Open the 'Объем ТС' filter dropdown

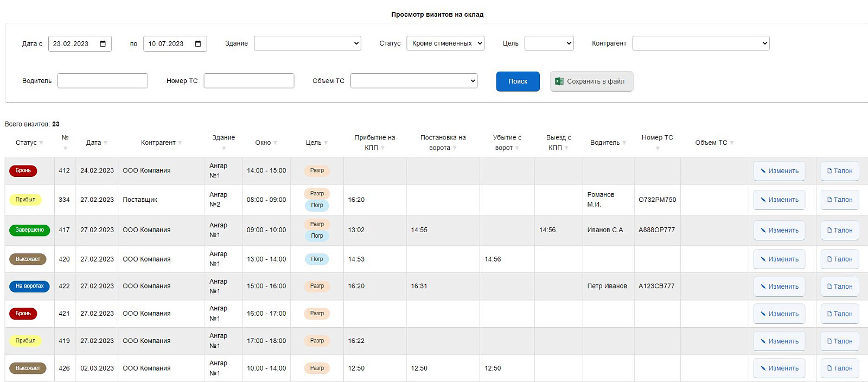click(x=414, y=81)
